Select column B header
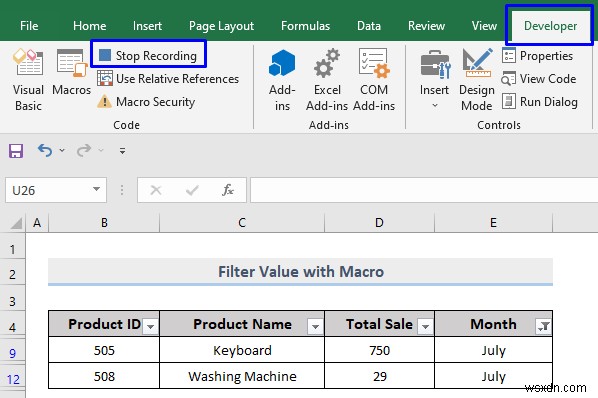Screen dimensions: 598x398 pyautogui.click(x=104, y=223)
